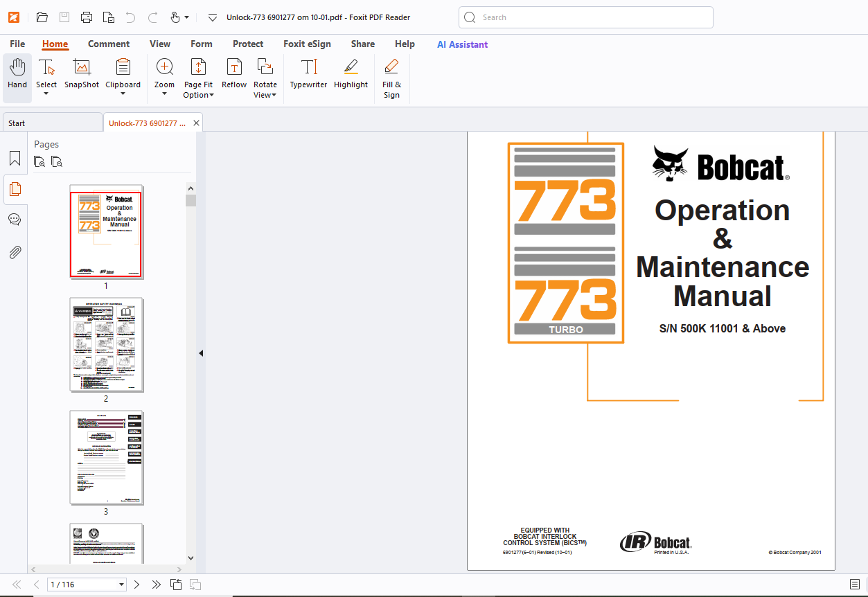868x597 pixels.
Task: Expand the Zoom dropdown arrow
Action: click(x=165, y=94)
